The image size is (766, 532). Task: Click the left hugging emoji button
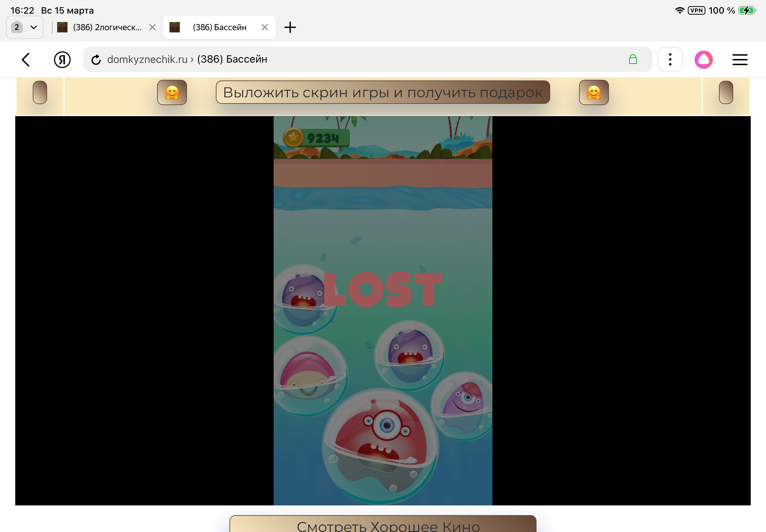[172, 92]
